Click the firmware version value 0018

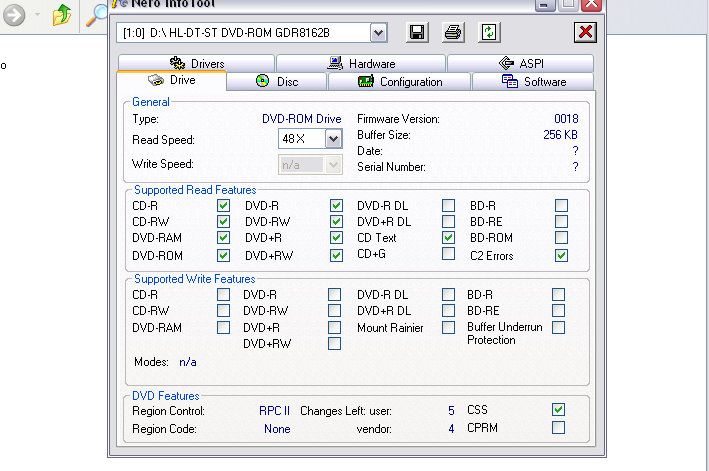coord(566,119)
